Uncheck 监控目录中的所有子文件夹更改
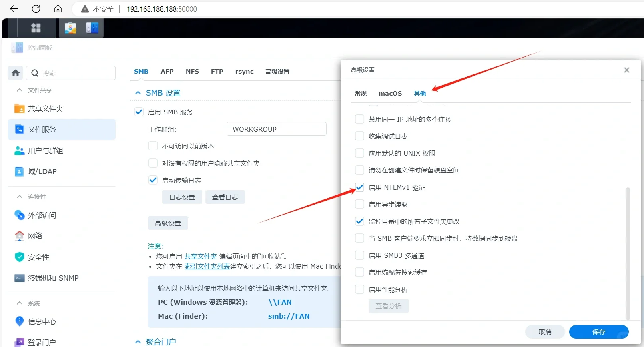The width and height of the screenshot is (644, 347). 359,221
